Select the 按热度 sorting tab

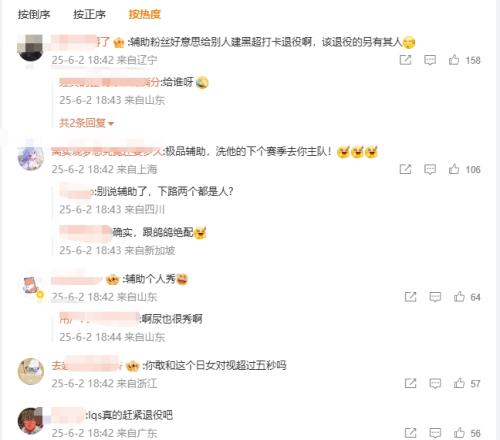click(145, 14)
